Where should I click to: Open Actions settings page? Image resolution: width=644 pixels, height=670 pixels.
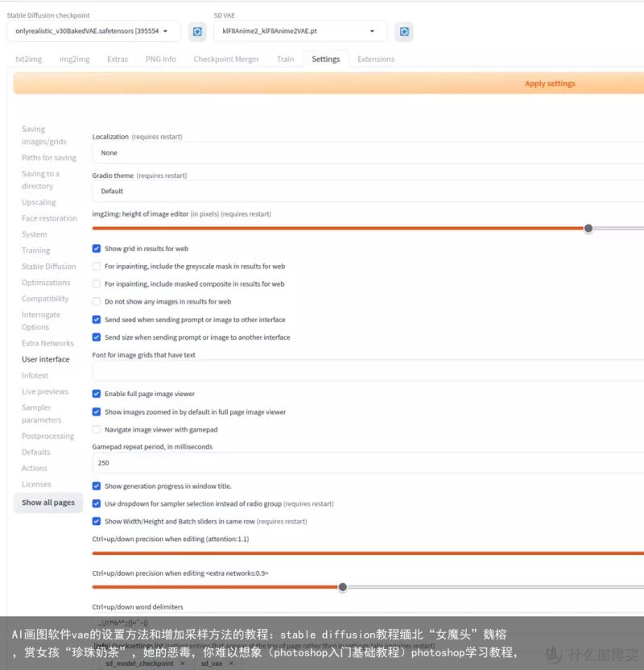pyautogui.click(x=34, y=469)
